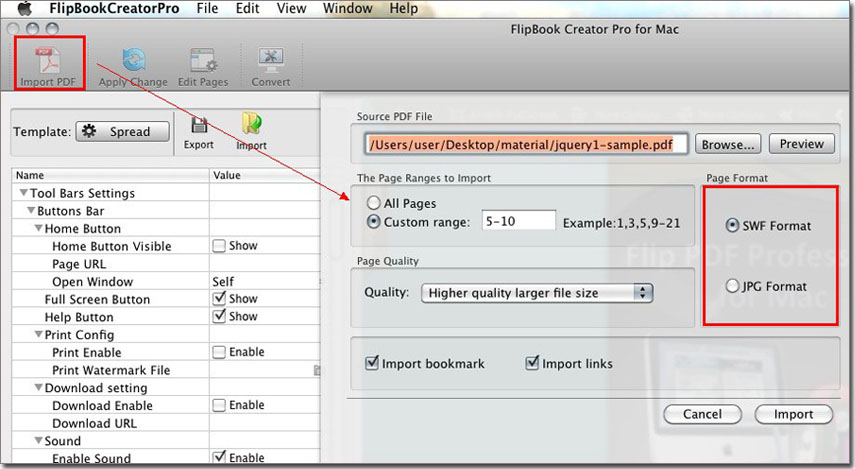This screenshot has width=855, height=469.
Task: Click the Custom range text field
Action: (519, 221)
